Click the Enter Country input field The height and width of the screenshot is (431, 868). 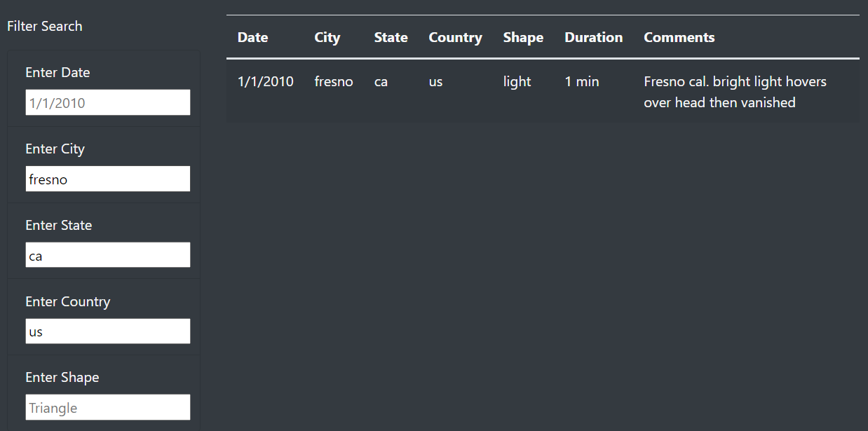pos(107,331)
